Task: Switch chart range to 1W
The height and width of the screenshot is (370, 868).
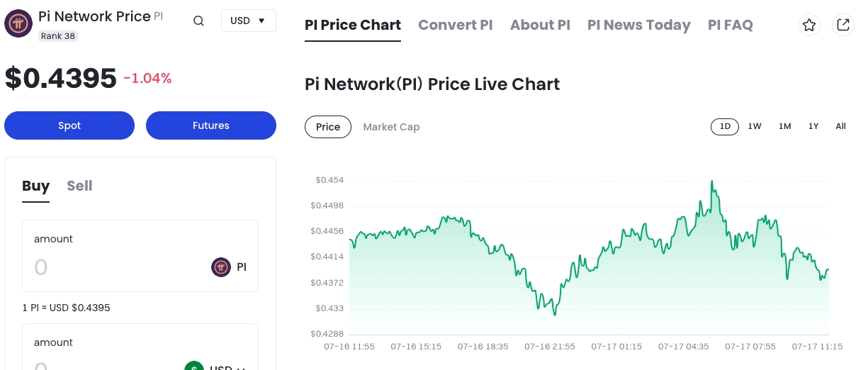Action: click(755, 126)
